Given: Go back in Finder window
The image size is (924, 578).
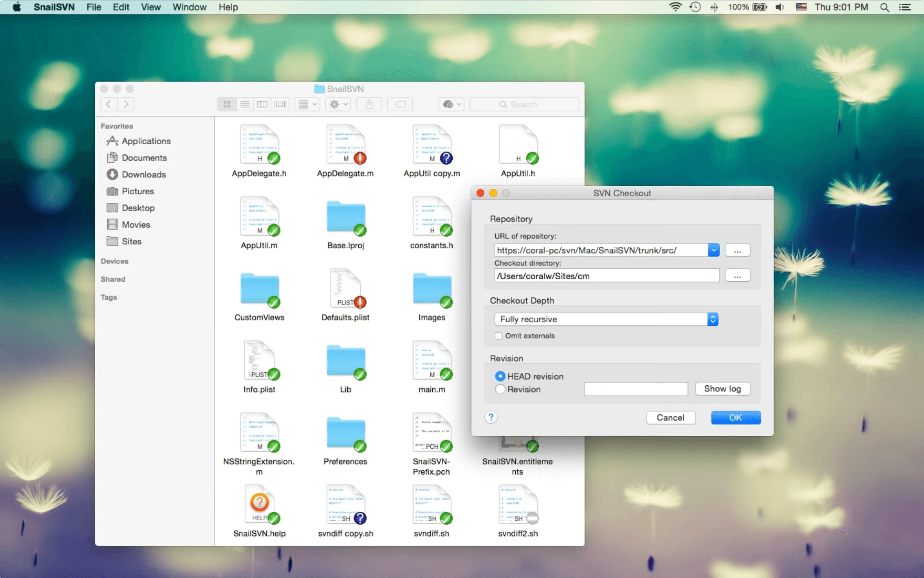Looking at the screenshot, I should point(109,104).
